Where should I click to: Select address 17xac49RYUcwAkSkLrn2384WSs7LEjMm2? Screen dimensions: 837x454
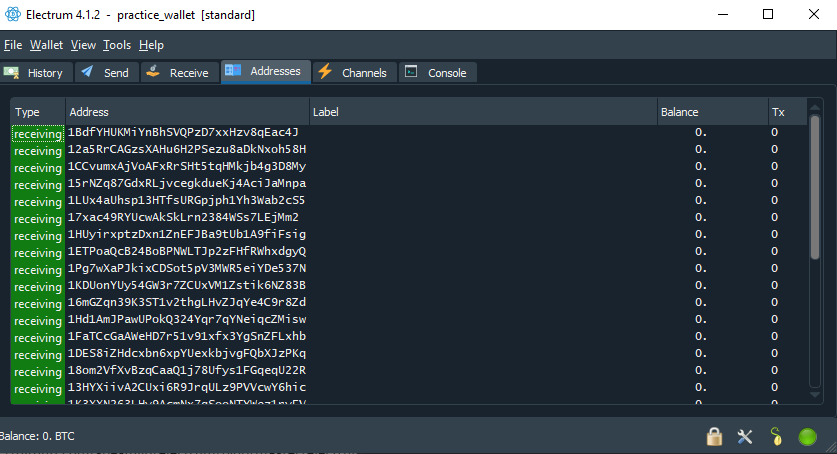tap(183, 218)
